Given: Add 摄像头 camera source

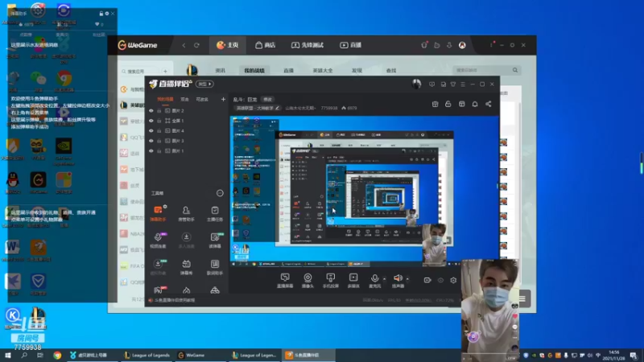Looking at the screenshot, I should (x=308, y=281).
